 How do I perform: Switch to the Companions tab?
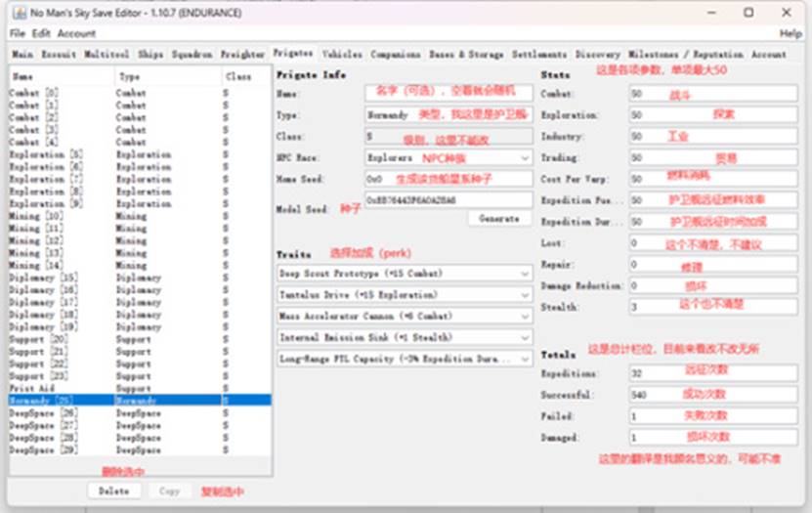click(396, 55)
